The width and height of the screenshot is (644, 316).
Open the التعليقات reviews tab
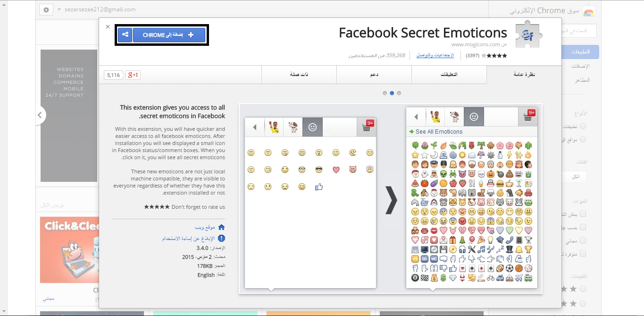tap(449, 75)
